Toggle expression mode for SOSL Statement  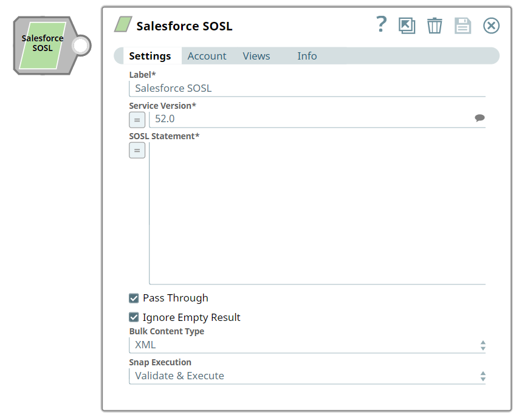coord(137,150)
